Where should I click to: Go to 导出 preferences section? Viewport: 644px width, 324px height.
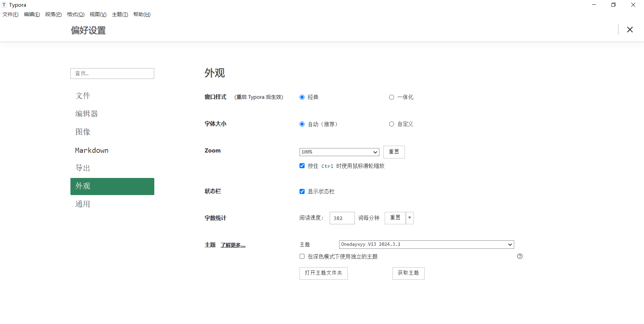click(x=112, y=168)
